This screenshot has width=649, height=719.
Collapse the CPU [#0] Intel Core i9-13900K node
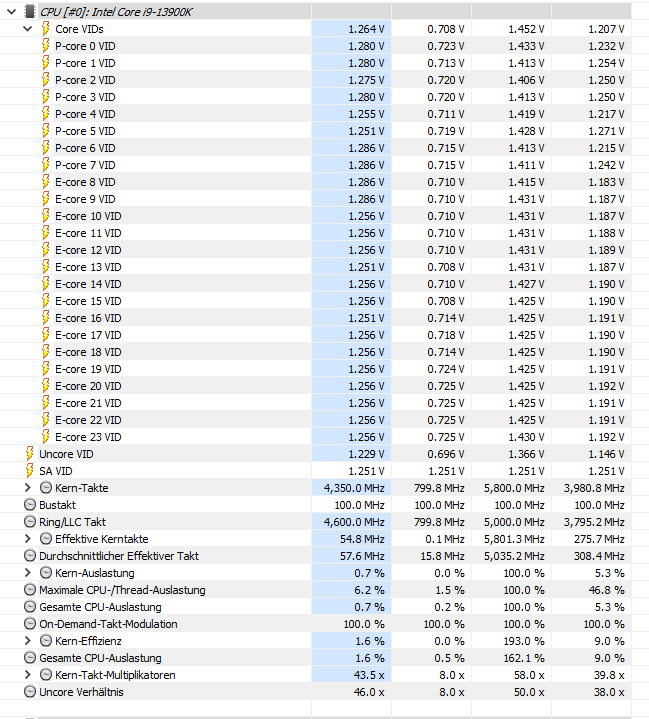[x=12, y=12]
